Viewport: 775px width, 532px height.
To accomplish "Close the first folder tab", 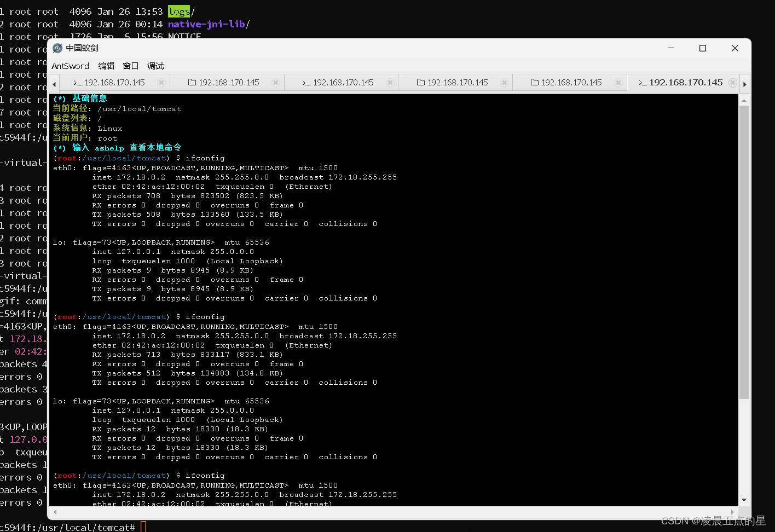I will (276, 83).
